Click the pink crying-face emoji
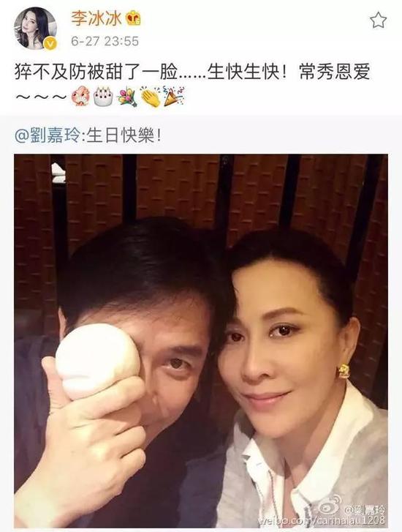The image size is (402, 532). pyautogui.click(x=80, y=96)
